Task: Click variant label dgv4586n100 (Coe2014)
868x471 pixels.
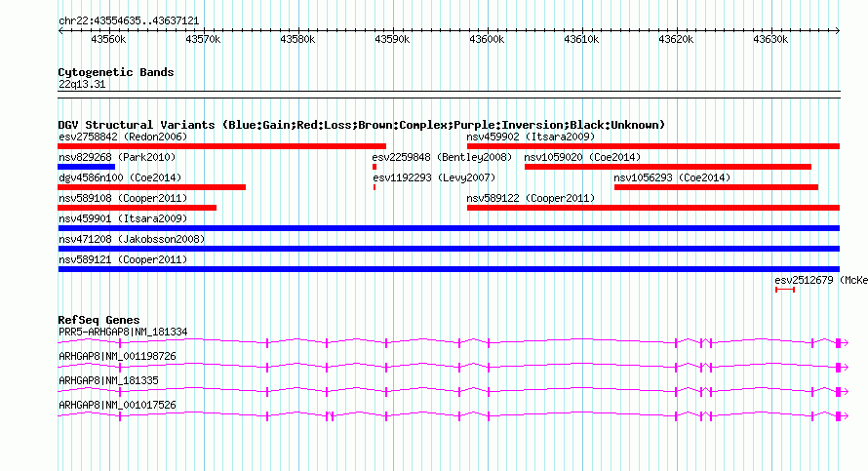Action: [x=120, y=177]
